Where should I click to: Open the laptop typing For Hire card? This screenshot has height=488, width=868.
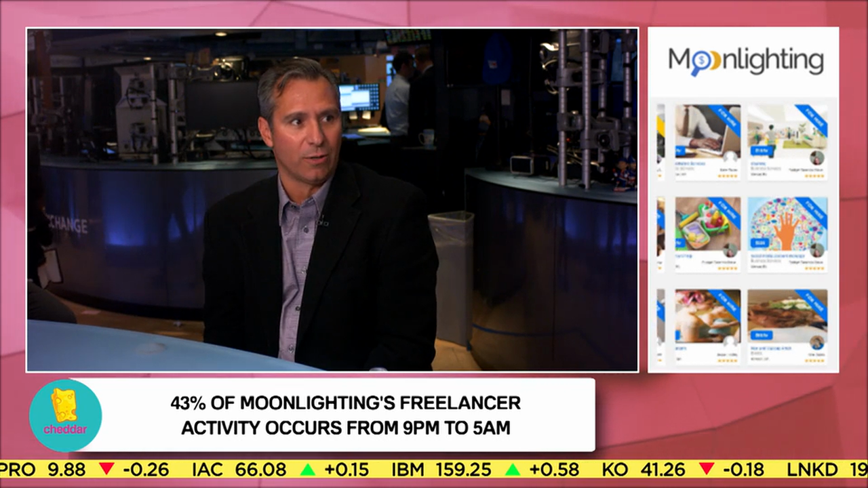point(707,142)
